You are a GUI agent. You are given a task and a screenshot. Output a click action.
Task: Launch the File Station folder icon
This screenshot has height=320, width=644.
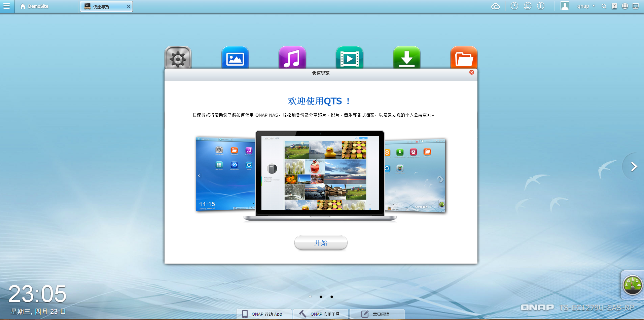[x=464, y=57]
